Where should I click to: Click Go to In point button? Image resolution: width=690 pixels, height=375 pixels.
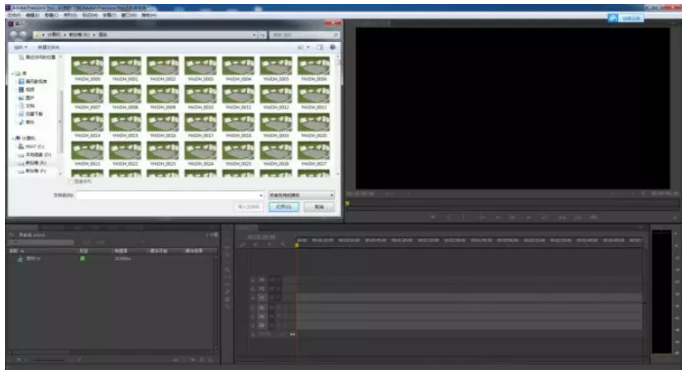tap(482, 217)
